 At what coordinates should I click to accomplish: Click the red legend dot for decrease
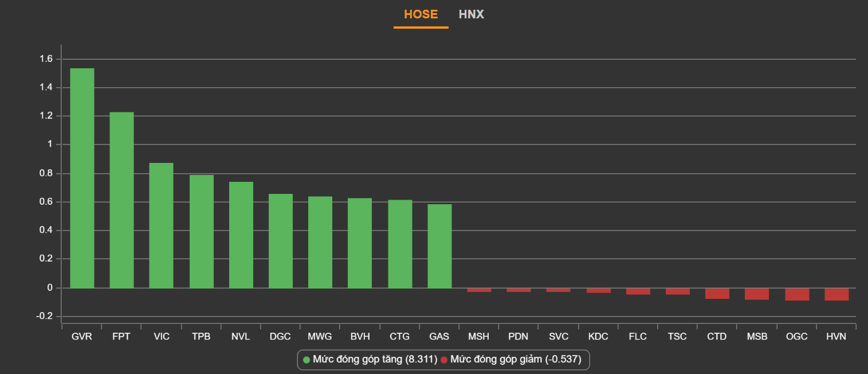coord(444,360)
